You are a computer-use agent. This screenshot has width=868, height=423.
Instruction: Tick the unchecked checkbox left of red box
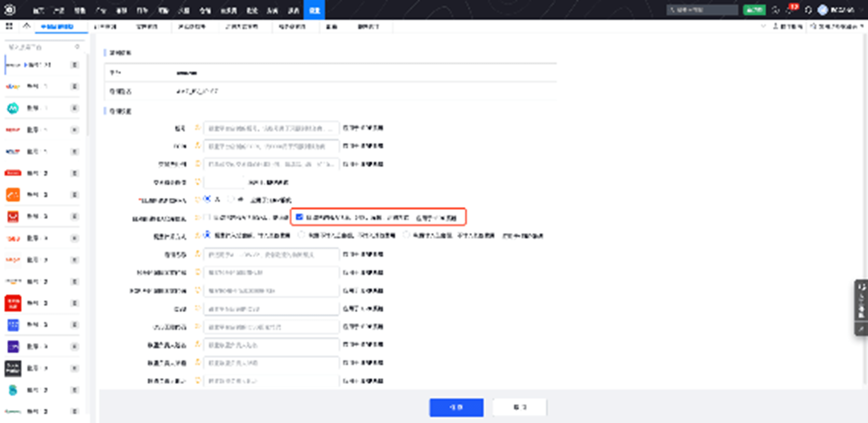click(x=207, y=217)
